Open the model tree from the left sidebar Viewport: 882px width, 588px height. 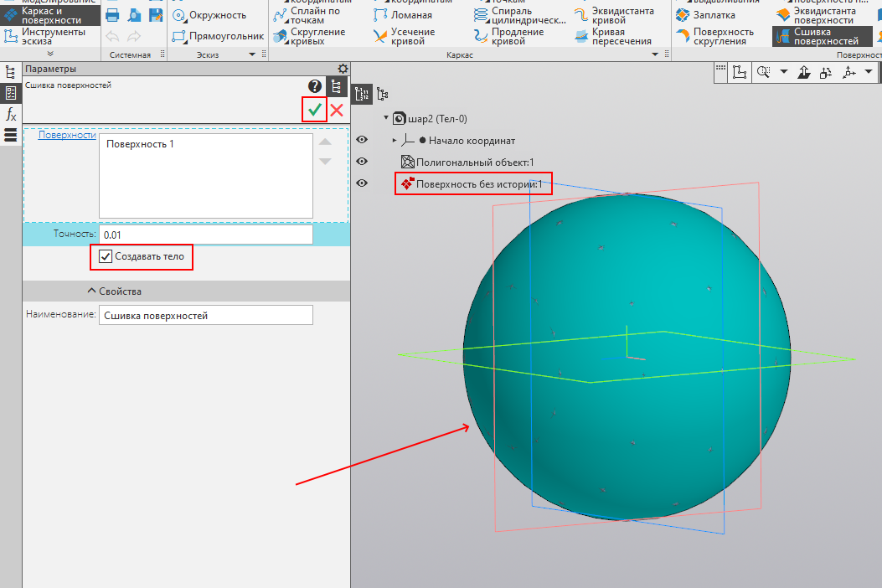tap(10, 72)
